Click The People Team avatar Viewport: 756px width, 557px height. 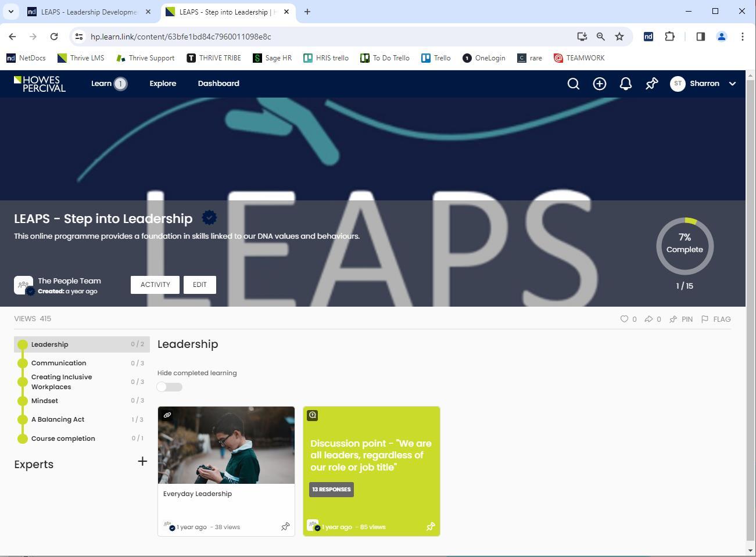click(23, 285)
